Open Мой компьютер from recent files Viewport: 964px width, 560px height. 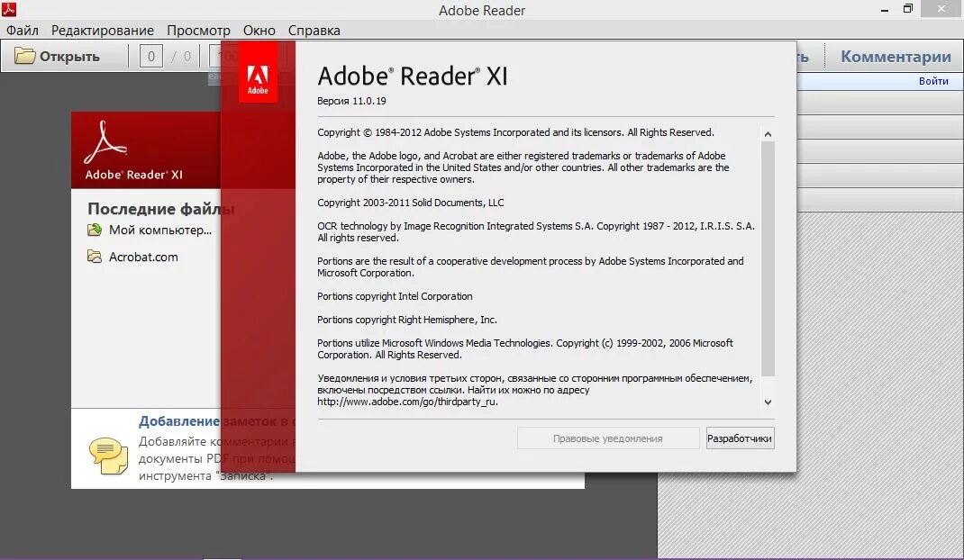pyautogui.click(x=160, y=230)
